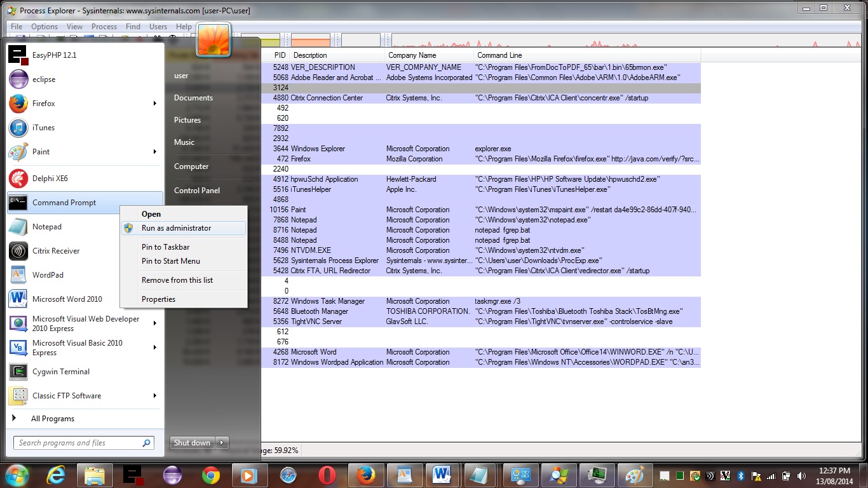Expand Visual Basic 2010 Express jump list arrow
This screenshot has height=488, width=868.
[155, 348]
